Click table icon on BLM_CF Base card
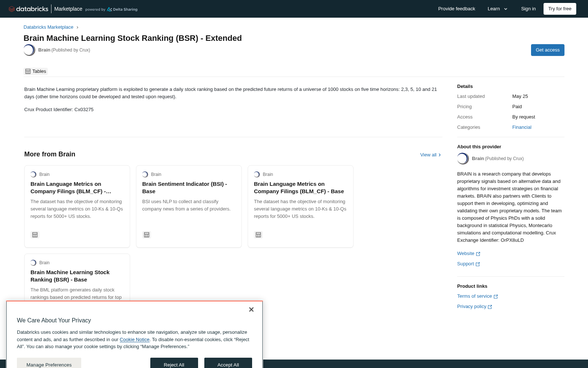Screen dimensions: 588x368 click(x=258, y=235)
